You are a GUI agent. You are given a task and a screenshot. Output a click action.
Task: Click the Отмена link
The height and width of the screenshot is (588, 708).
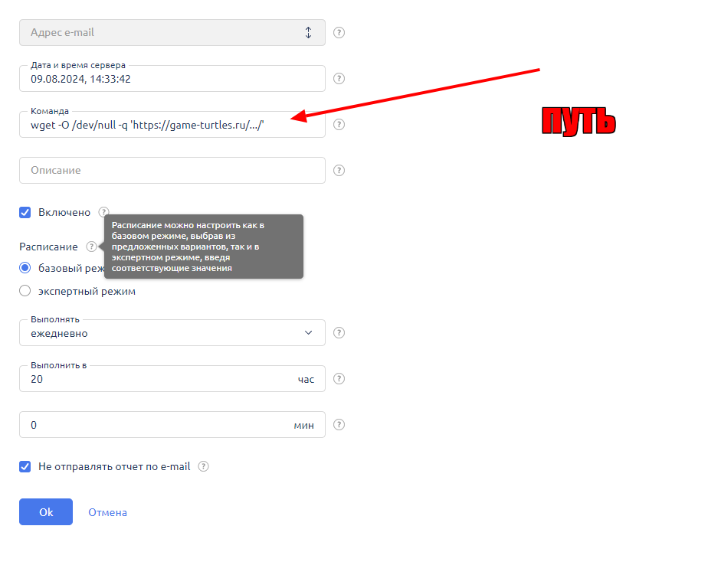pos(107,512)
